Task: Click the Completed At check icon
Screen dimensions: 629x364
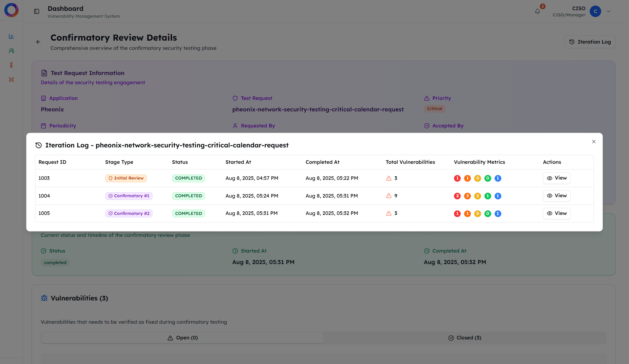Action: pos(427,251)
